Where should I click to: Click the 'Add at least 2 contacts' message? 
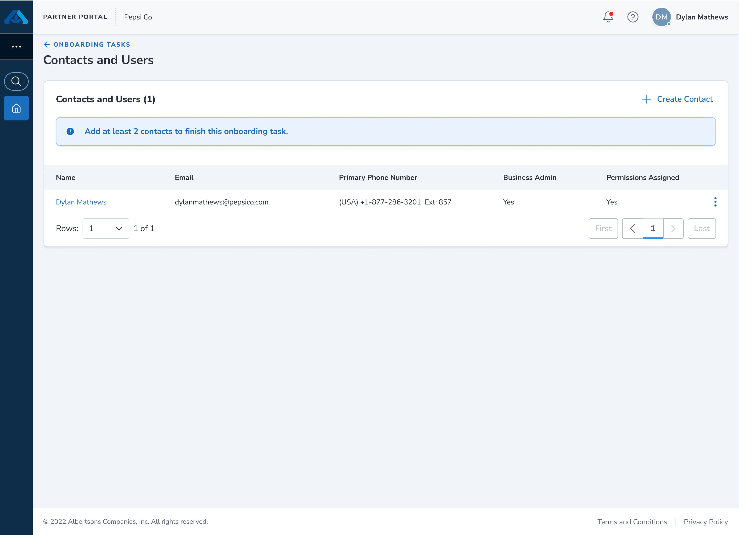186,131
